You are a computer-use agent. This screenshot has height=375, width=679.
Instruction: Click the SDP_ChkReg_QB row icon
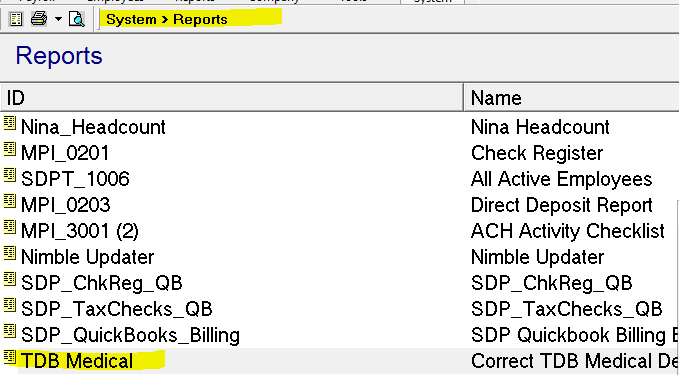pyautogui.click(x=10, y=279)
